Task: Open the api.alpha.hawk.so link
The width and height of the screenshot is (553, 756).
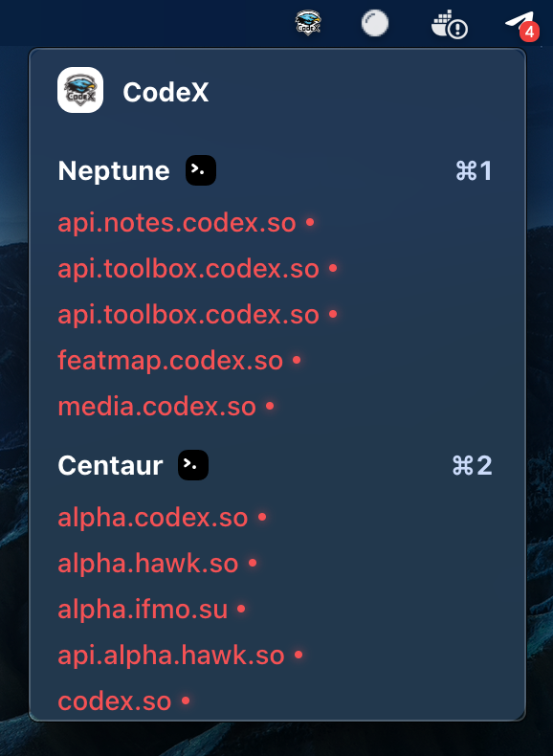Action: (x=171, y=656)
